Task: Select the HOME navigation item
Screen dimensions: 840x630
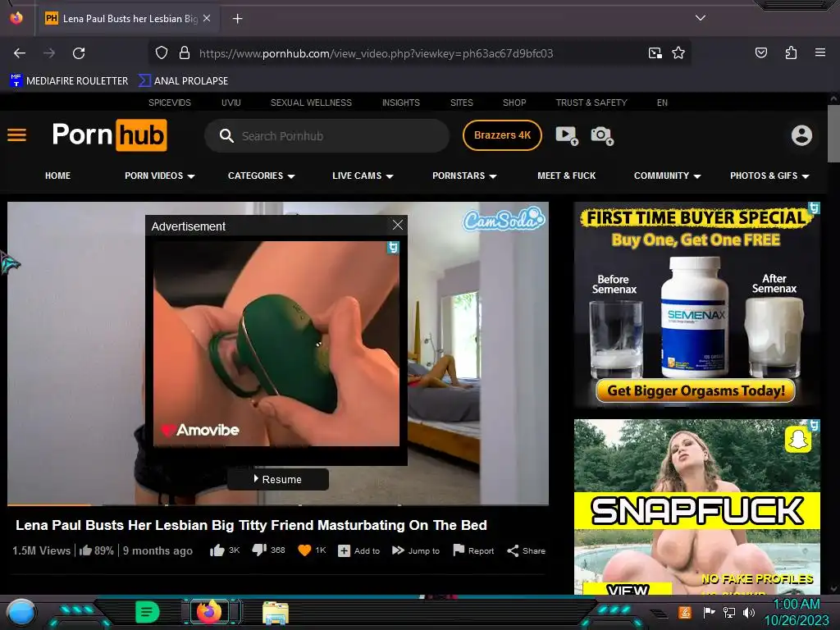Action: point(58,176)
